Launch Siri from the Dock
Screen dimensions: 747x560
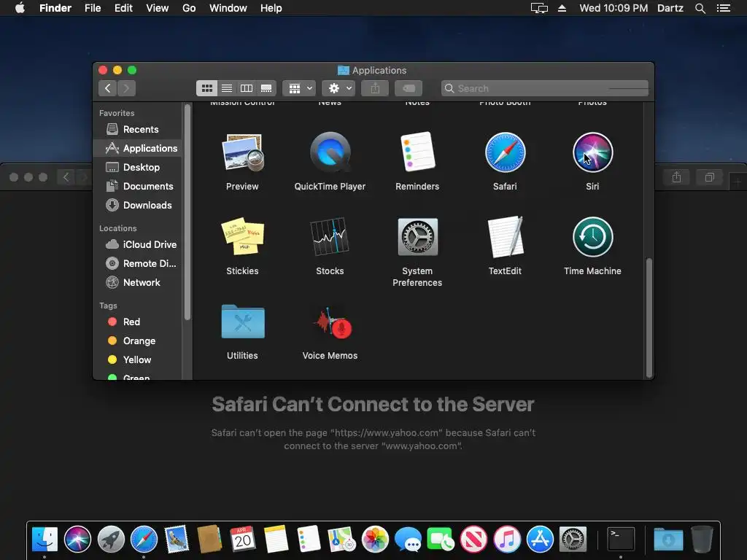77,539
